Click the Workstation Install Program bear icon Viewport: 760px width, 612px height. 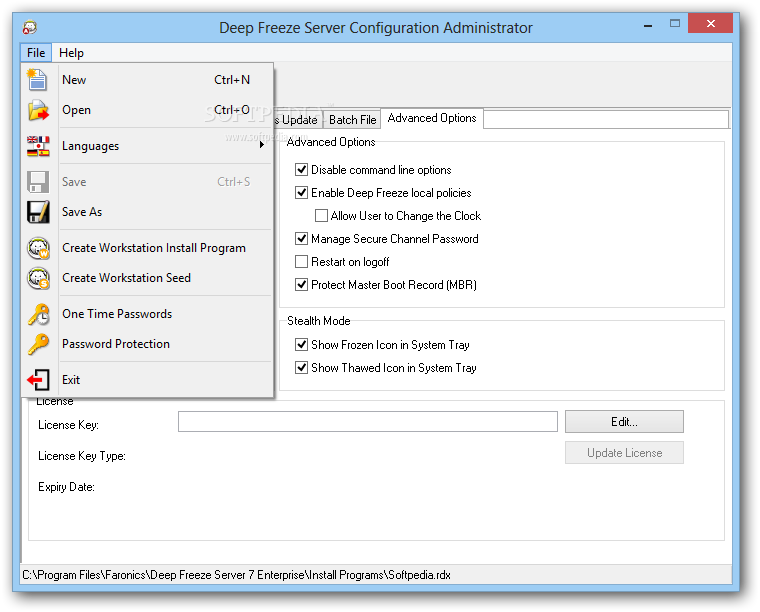(x=38, y=248)
